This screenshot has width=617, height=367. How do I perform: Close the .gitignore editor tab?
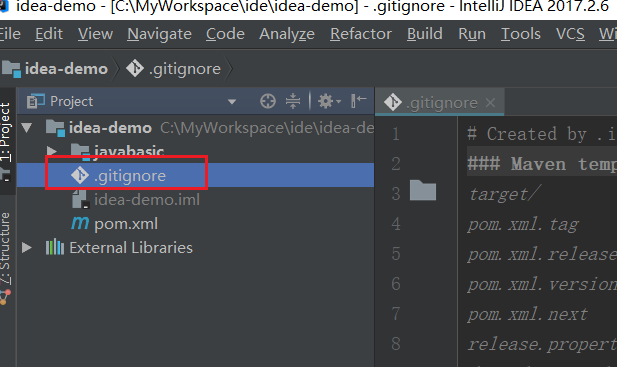[x=490, y=103]
